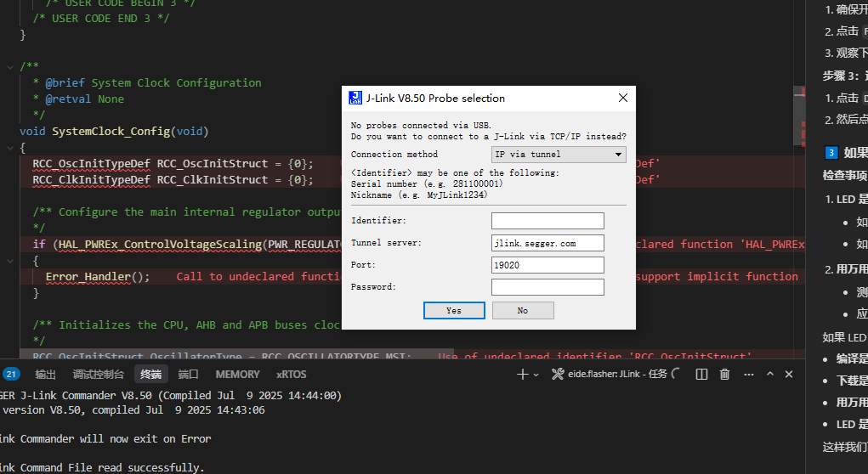Close the J-Link Probe selection dialog

pyautogui.click(x=623, y=98)
